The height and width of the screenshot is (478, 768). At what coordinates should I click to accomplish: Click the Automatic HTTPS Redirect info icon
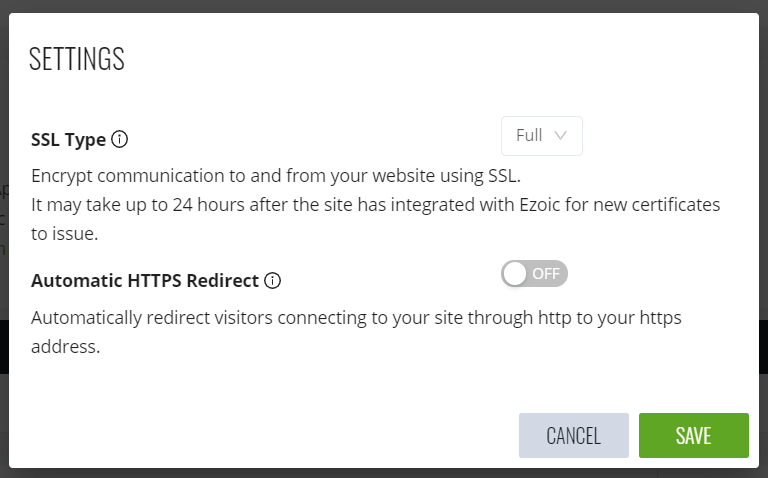(273, 281)
